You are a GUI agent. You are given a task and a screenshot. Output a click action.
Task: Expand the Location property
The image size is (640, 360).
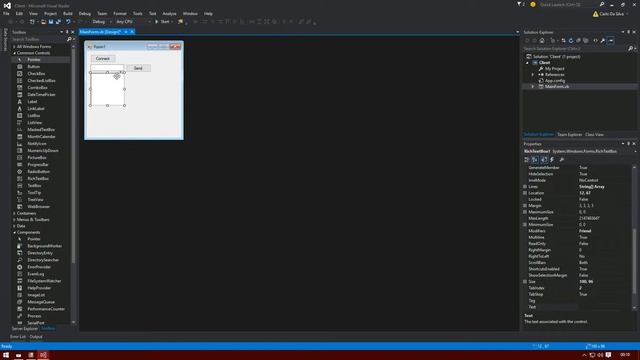[x=525, y=193]
